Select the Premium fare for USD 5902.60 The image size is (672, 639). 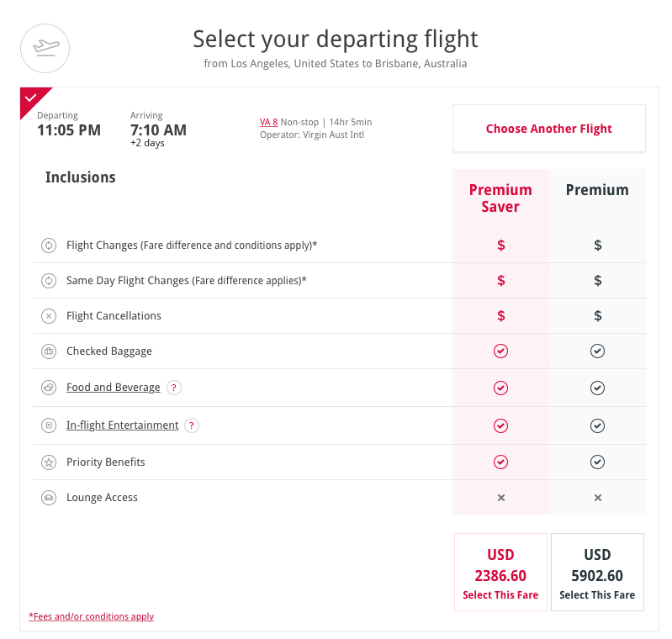[x=597, y=572]
